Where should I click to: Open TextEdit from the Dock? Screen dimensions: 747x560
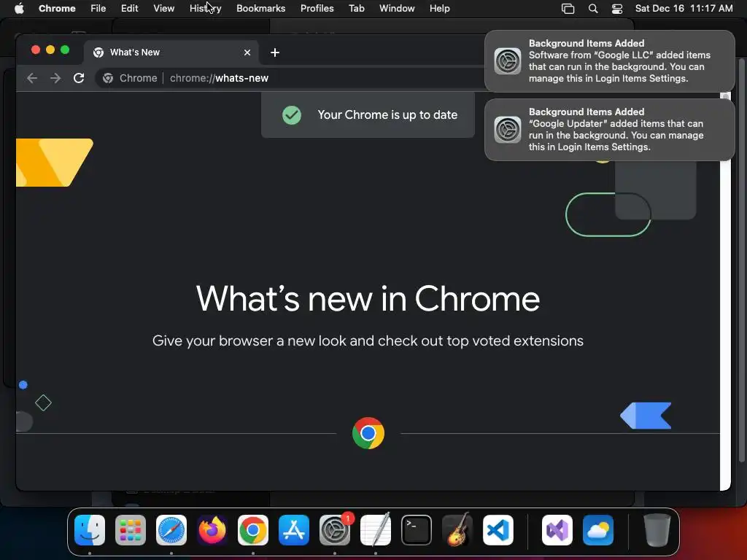pos(376,530)
